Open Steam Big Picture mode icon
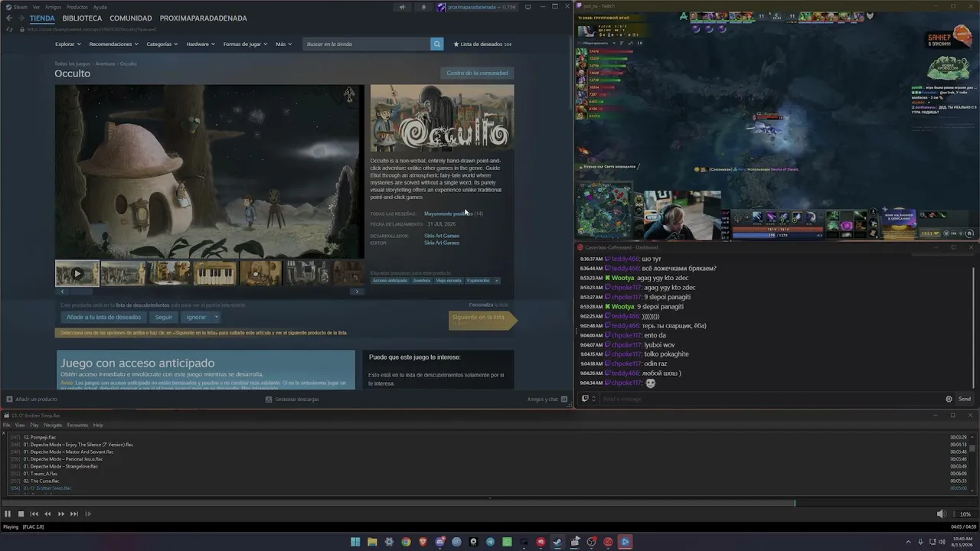Screen dimensions: 980x551 tap(528, 7)
